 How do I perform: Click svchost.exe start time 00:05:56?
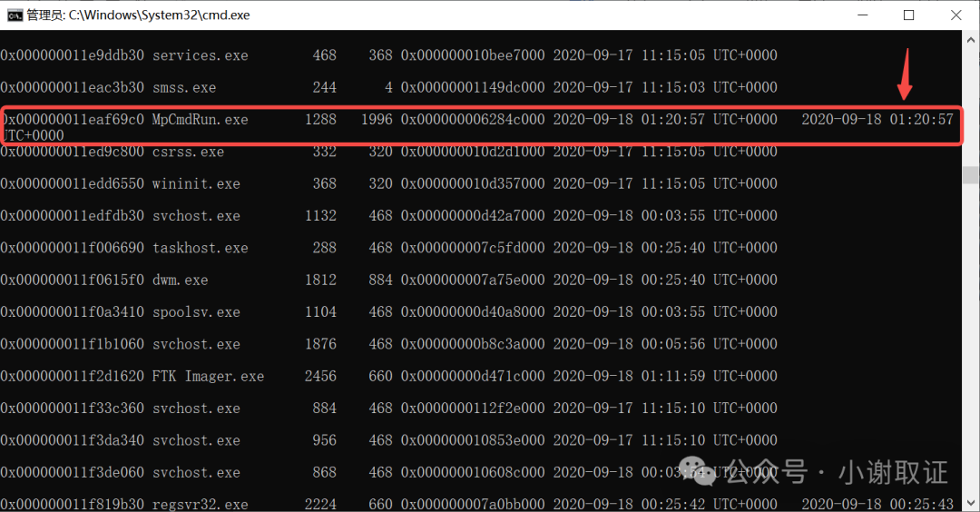[673, 344]
